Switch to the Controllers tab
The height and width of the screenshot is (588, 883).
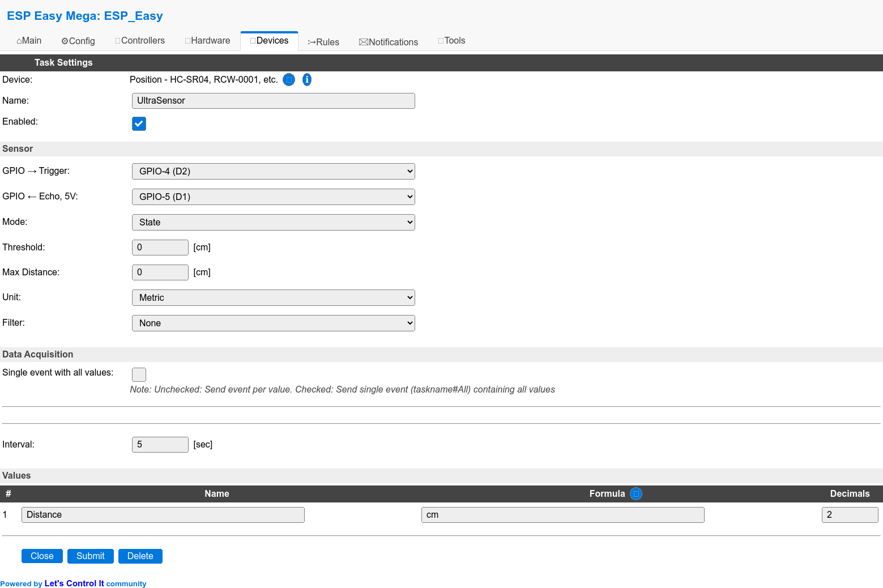[x=140, y=41]
